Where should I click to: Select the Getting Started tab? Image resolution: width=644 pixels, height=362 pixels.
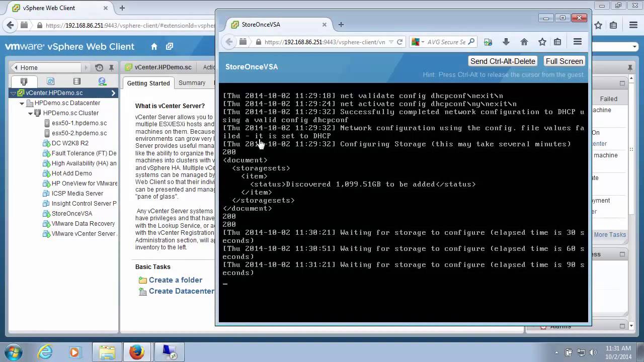click(x=148, y=83)
